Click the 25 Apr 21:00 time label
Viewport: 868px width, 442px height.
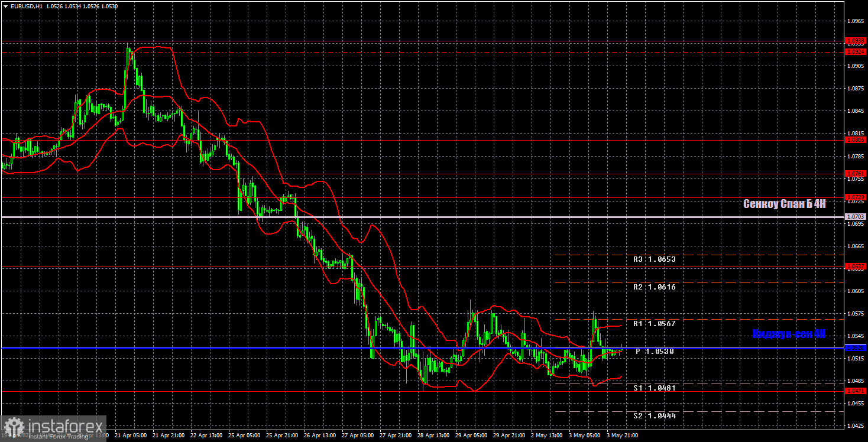click(283, 435)
